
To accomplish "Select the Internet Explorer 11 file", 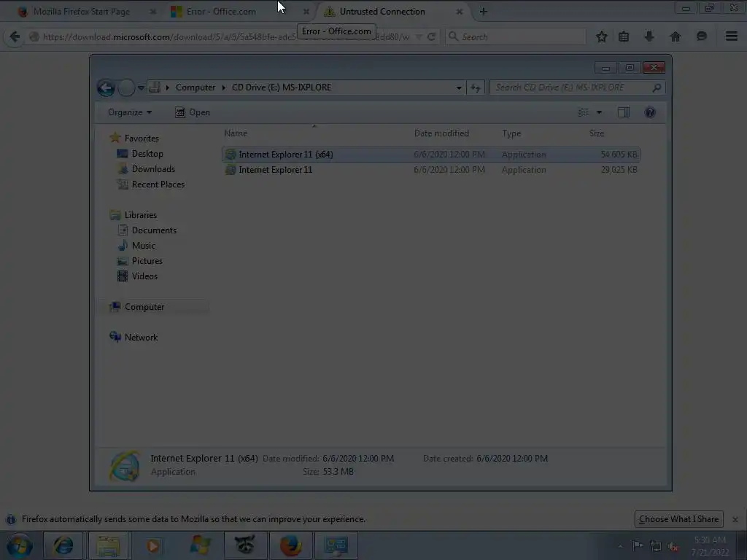I will [x=430, y=170].
